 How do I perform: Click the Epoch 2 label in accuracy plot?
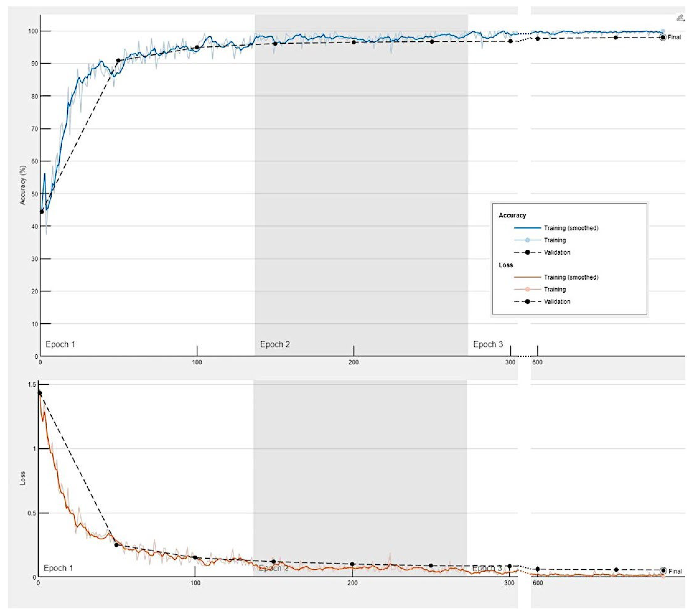[275, 345]
